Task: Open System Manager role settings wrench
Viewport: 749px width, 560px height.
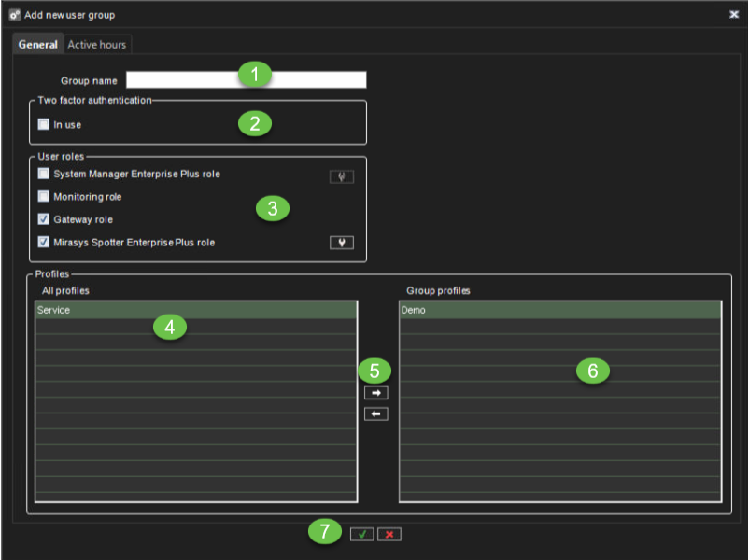Action: click(342, 175)
